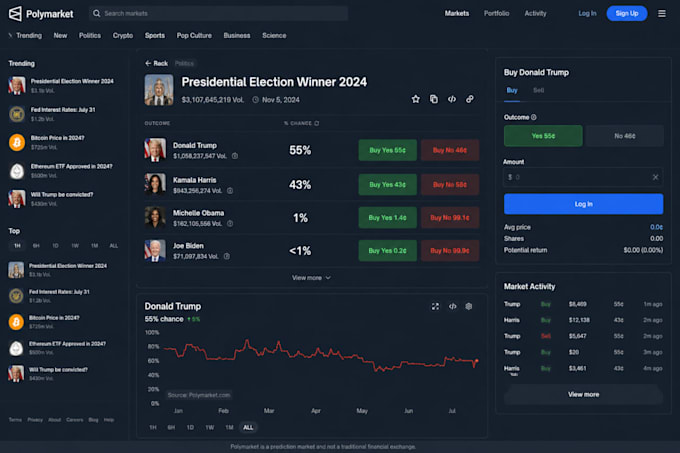680x453 pixels.
Task: Click info icon next to Outcome label
Action: [x=534, y=117]
